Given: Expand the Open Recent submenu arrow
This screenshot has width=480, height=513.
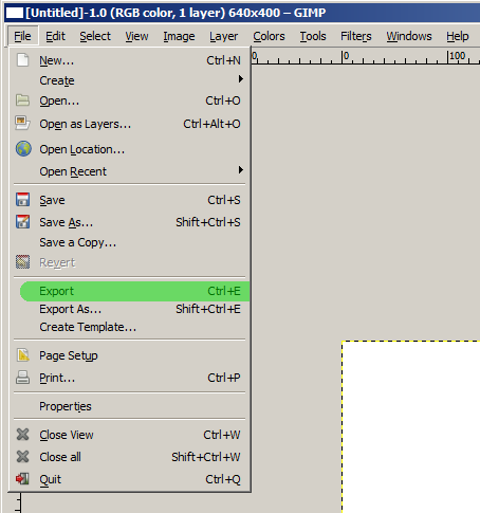Looking at the screenshot, I should 241,170.
